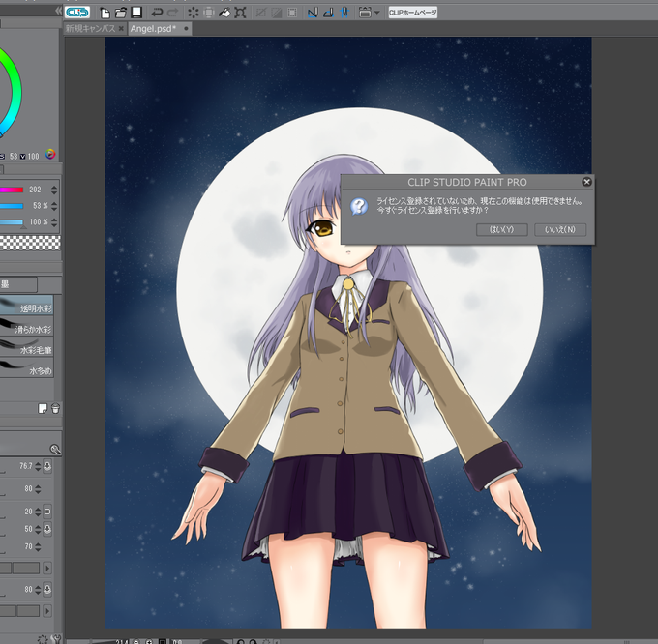Click the magnifier icon in stroke preview

(55, 449)
